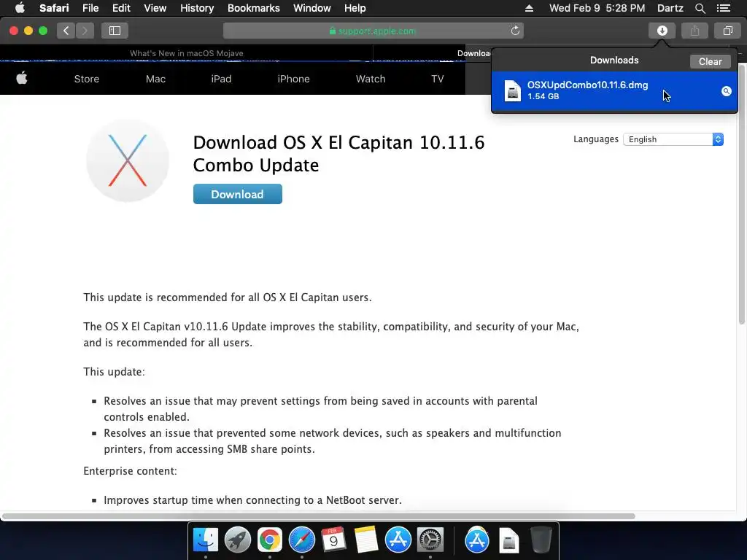Click the Dartz user name in menu bar

click(x=670, y=8)
